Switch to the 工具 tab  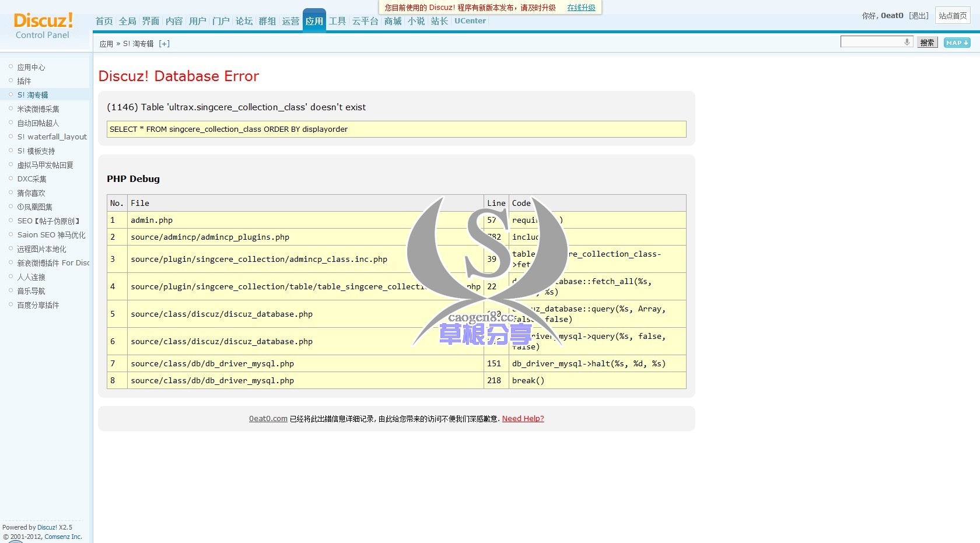pyautogui.click(x=337, y=20)
